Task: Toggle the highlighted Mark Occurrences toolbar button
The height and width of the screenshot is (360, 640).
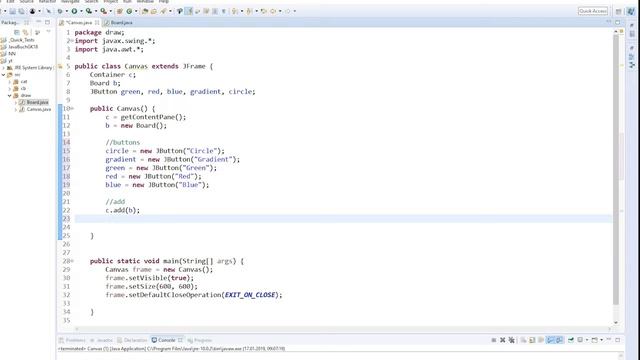Action: click(189, 11)
